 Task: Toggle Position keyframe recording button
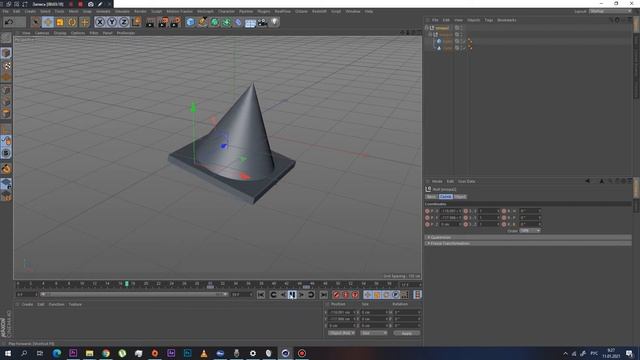pos(367,295)
